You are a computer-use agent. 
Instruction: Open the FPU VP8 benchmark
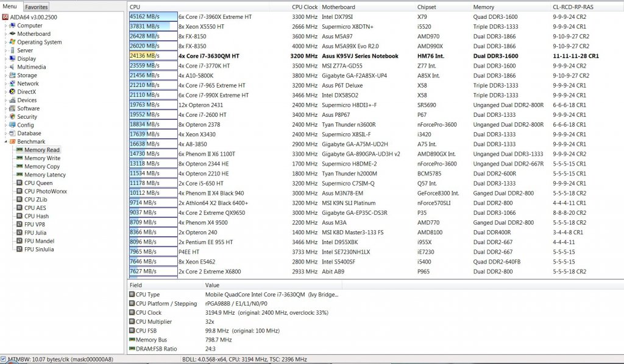point(35,225)
